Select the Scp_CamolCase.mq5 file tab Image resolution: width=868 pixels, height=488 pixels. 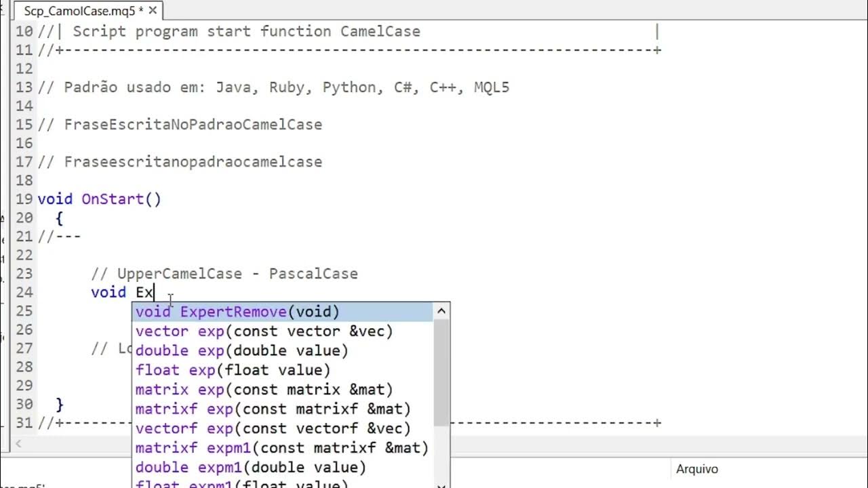[81, 11]
